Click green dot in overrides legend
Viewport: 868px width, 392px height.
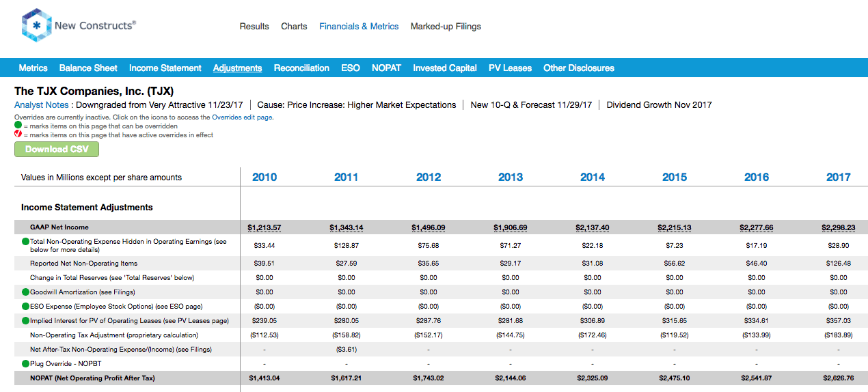coord(18,126)
